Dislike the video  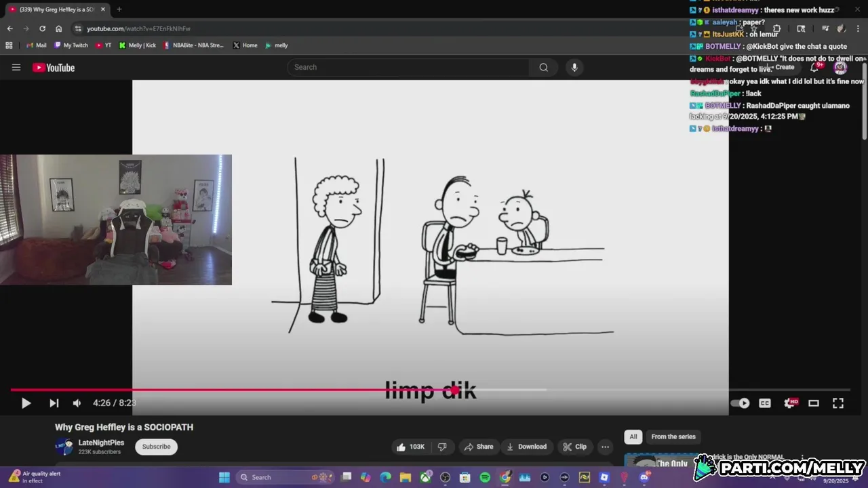pos(442,447)
